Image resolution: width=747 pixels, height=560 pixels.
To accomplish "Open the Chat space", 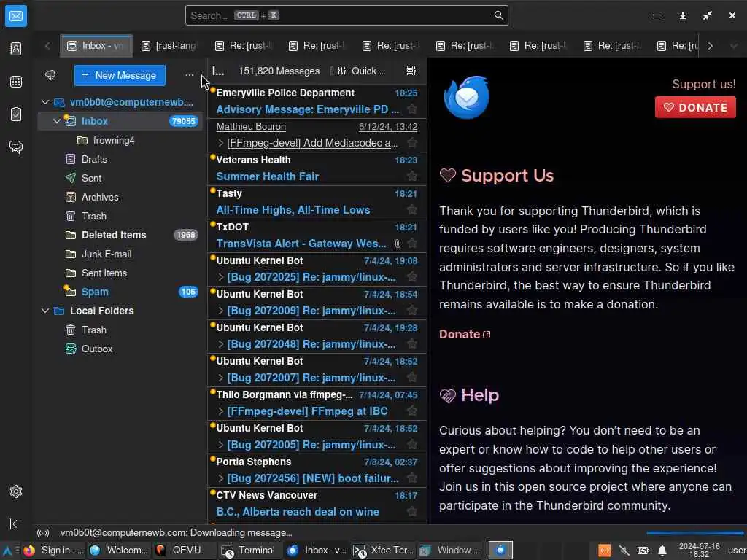I will tap(16, 147).
